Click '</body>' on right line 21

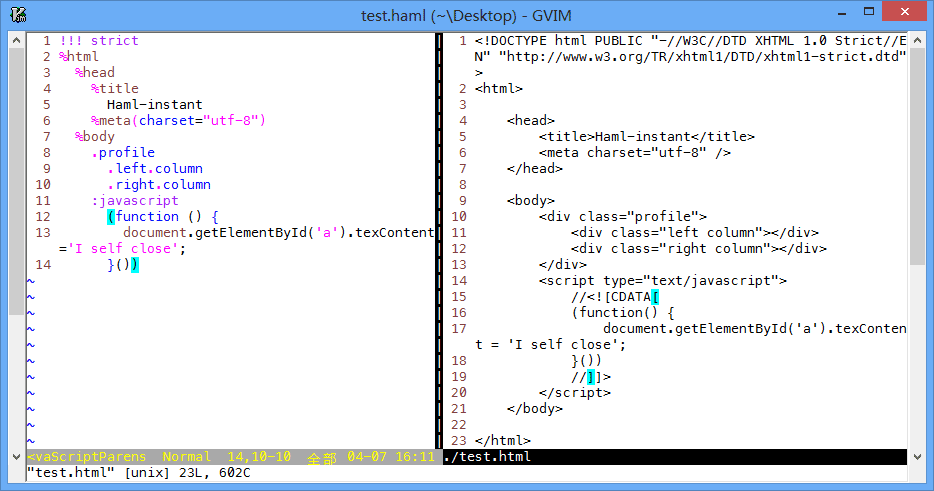click(535, 409)
